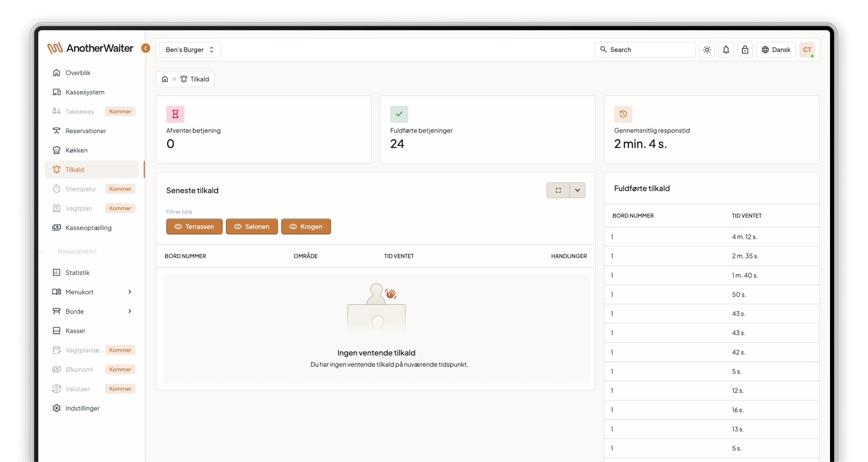Select row with 1 m. 40 s. wait
The width and height of the screenshot is (868, 462).
coord(712,275)
